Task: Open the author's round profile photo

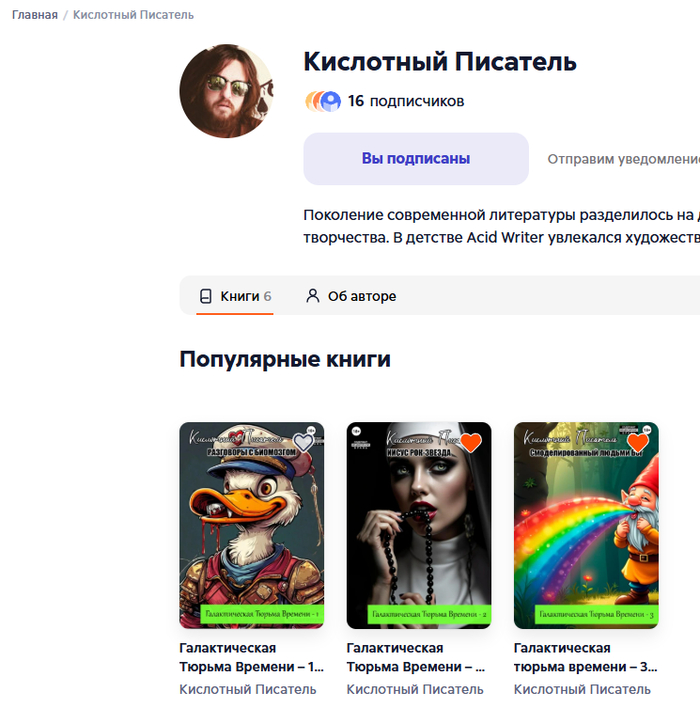Action: [226, 91]
